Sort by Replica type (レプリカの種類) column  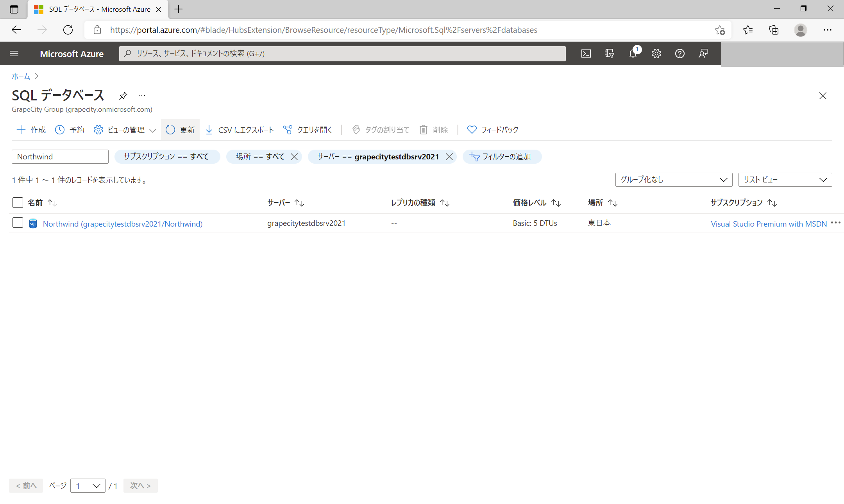coord(420,203)
